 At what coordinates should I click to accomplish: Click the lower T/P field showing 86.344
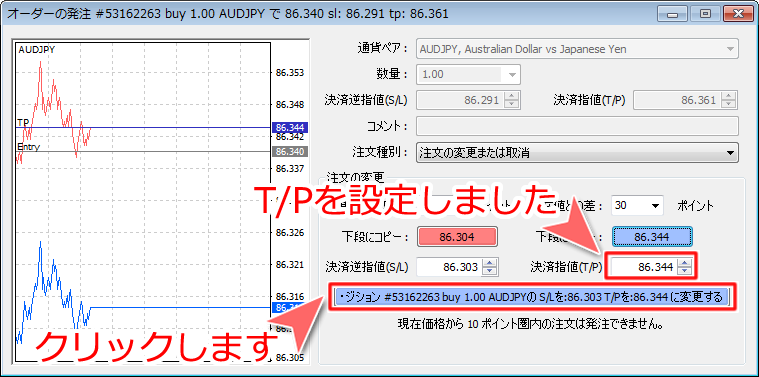(644, 267)
